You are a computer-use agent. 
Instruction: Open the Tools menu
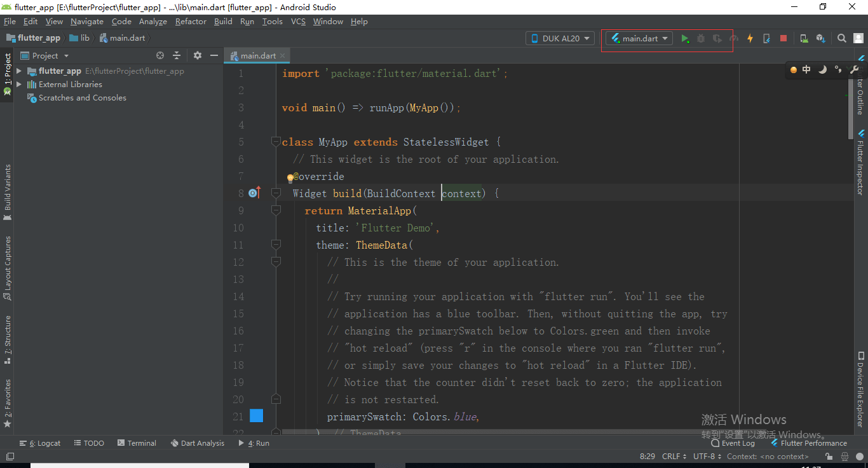272,21
